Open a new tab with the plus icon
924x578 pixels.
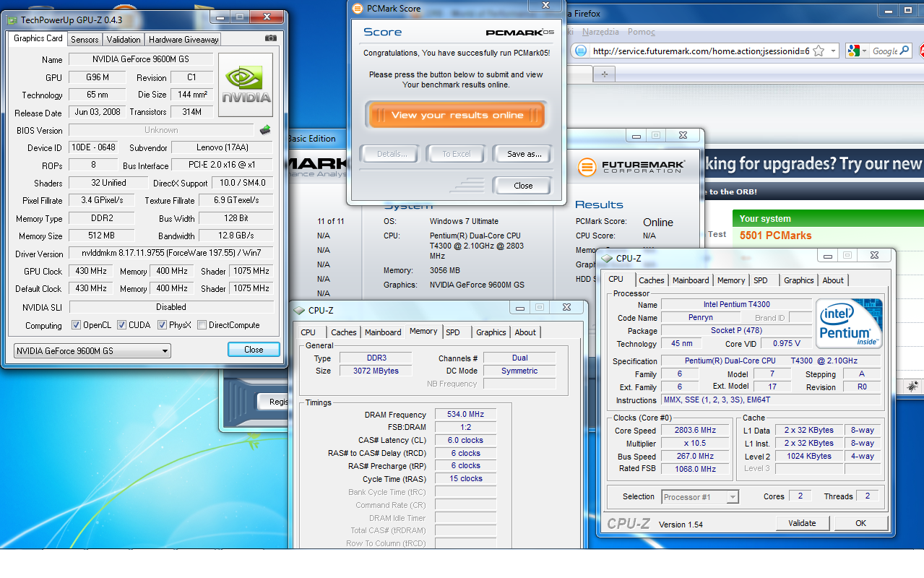604,74
